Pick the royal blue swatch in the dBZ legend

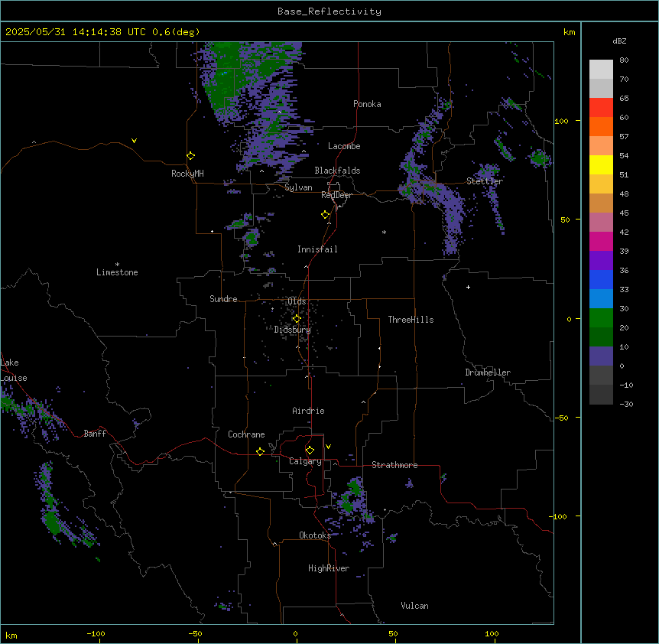pos(601,279)
